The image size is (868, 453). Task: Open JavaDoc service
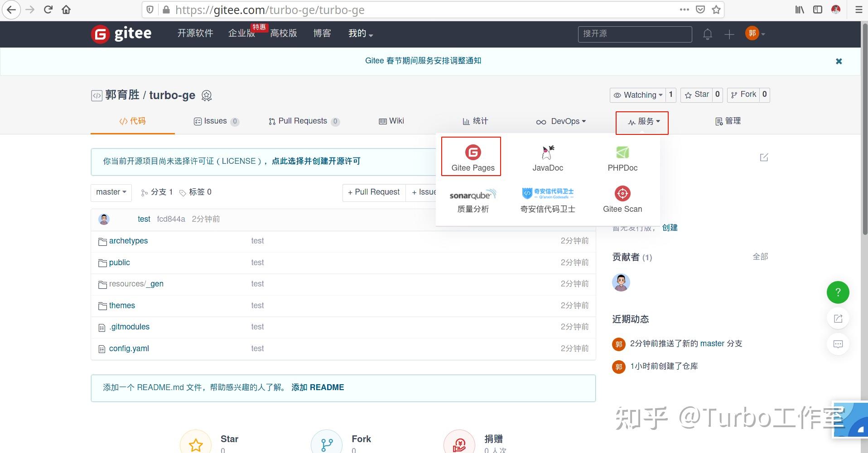point(548,158)
